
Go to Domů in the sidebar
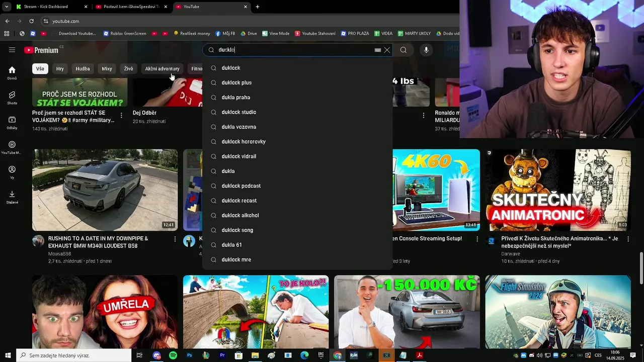click(12, 73)
